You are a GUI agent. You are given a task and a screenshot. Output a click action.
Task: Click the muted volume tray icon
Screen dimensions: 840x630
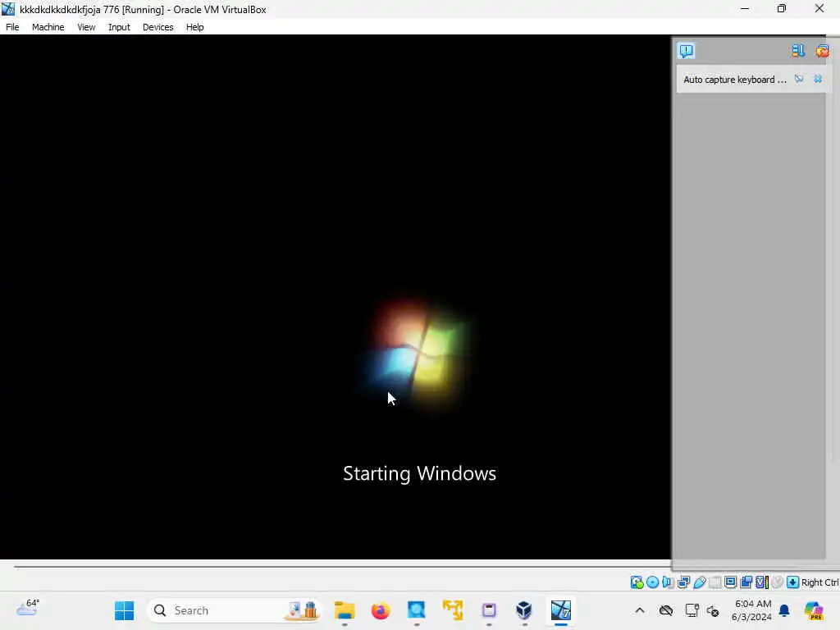point(713,610)
